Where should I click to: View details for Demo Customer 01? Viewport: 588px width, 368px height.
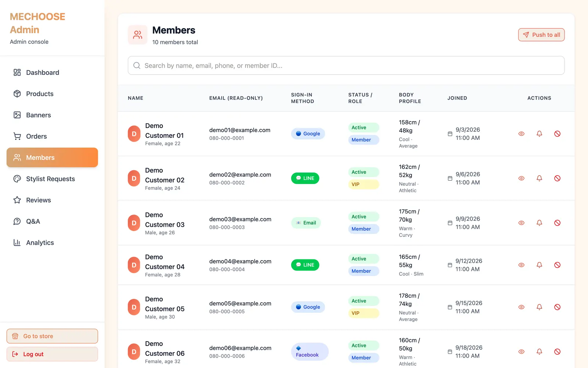[x=521, y=134]
